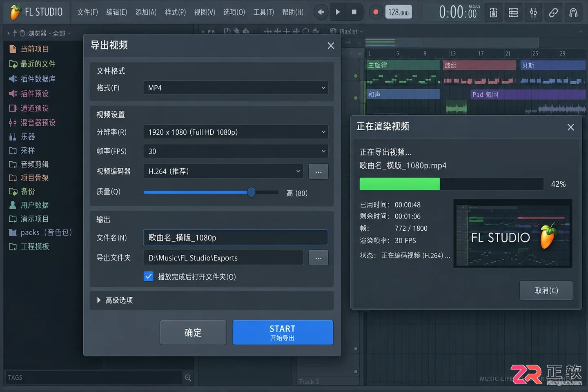Click the 确定 button
The width and height of the screenshot is (588, 392).
193,332
